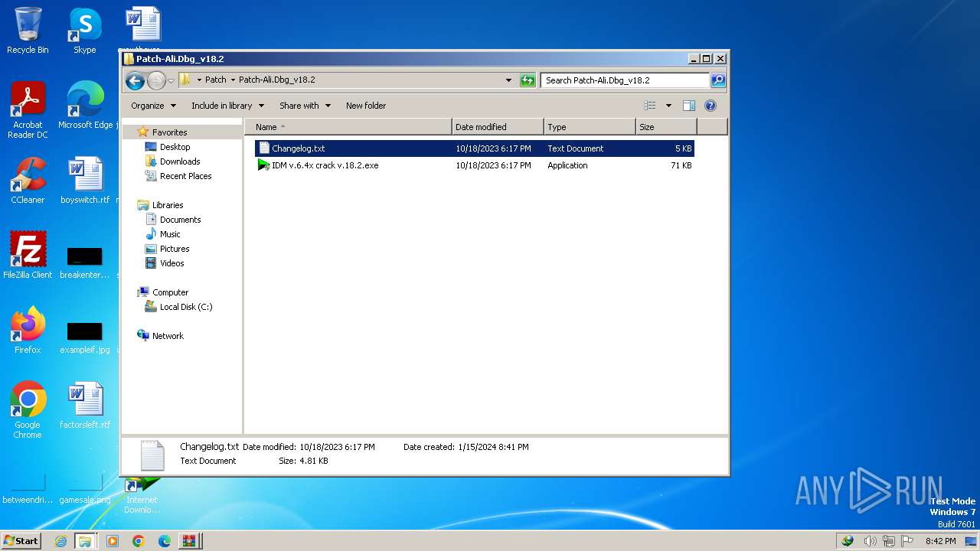The height and width of the screenshot is (551, 980).
Task: Click Network in navigation pane
Action: pyautogui.click(x=168, y=336)
